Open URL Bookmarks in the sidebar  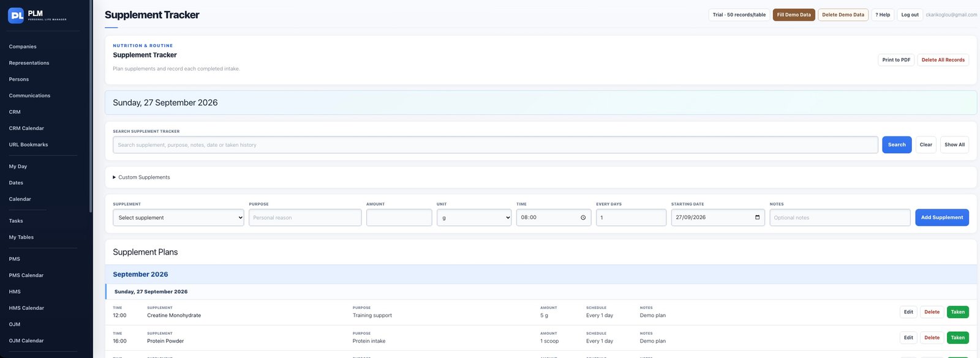[28, 144]
